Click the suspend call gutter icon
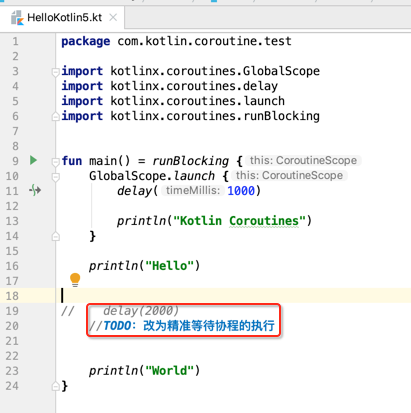This screenshot has height=413, width=411. point(35,190)
